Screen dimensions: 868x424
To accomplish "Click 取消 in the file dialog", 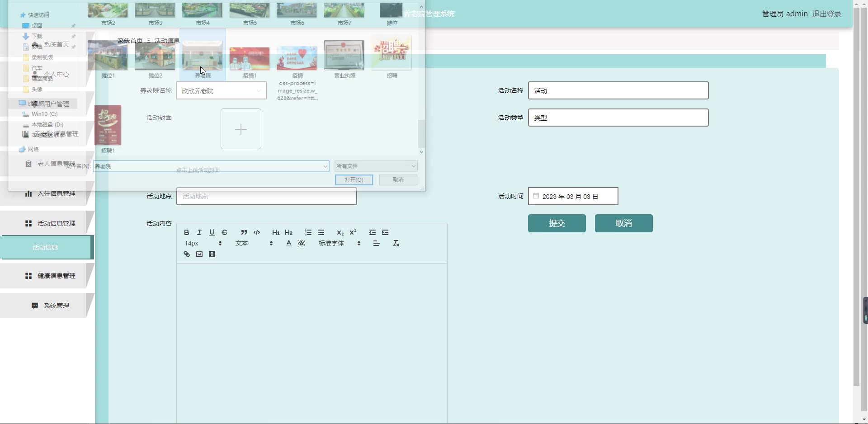I will click(x=398, y=180).
